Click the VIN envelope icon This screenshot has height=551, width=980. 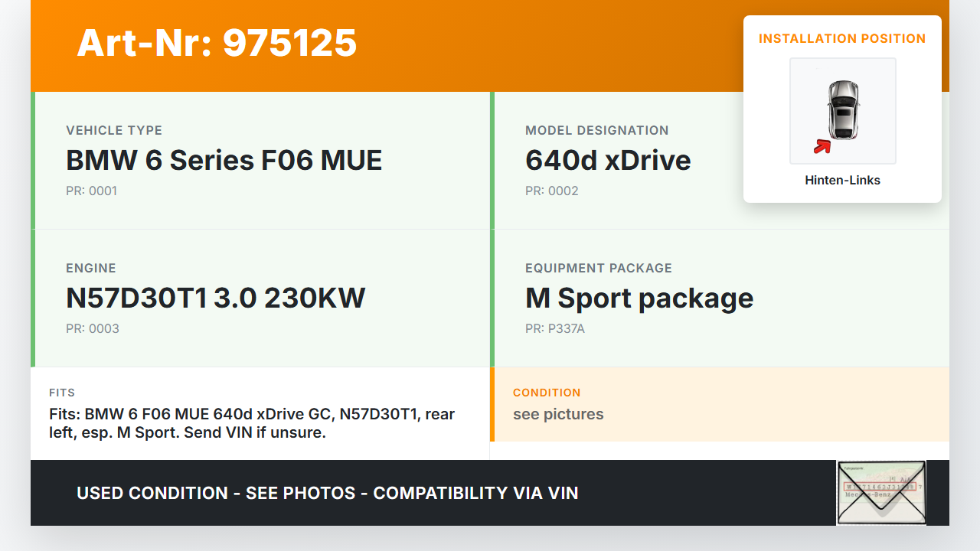click(880, 493)
